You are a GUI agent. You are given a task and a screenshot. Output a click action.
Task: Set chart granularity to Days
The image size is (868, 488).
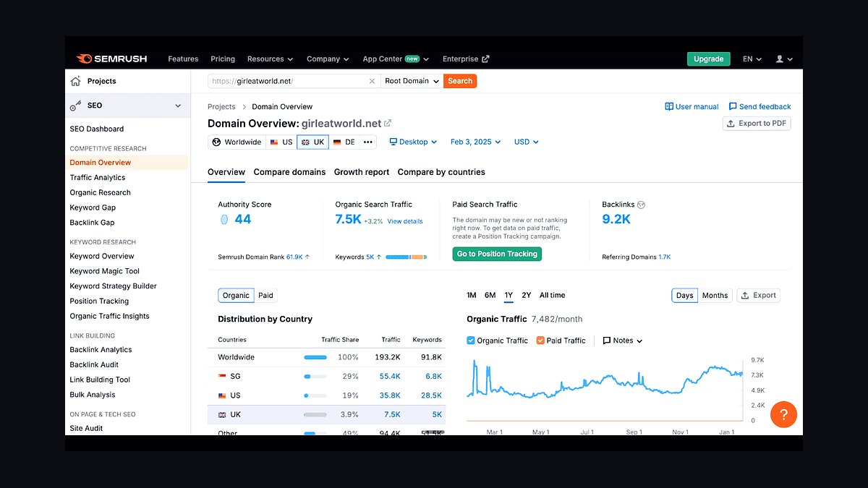(x=685, y=295)
